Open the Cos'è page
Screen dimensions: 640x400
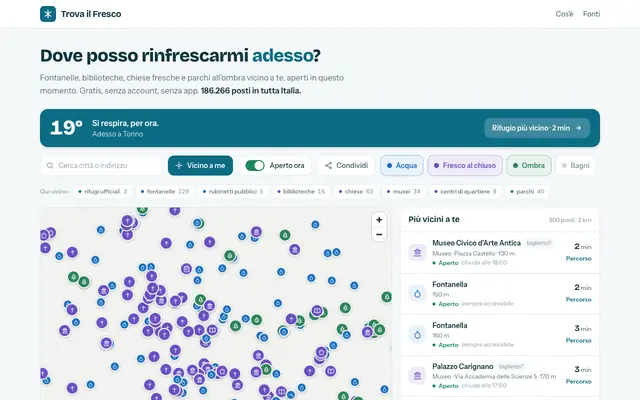click(564, 14)
